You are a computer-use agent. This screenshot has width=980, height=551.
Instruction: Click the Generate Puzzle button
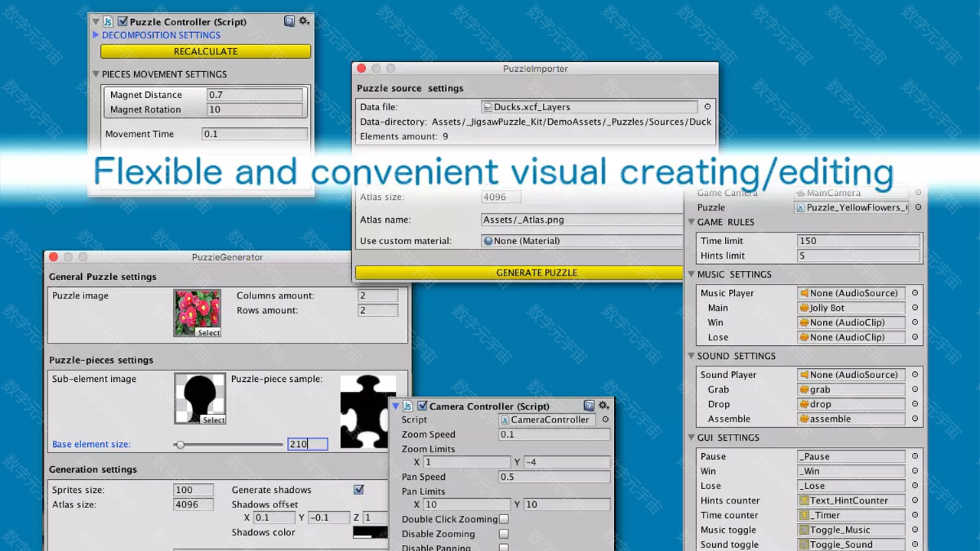pyautogui.click(x=520, y=272)
